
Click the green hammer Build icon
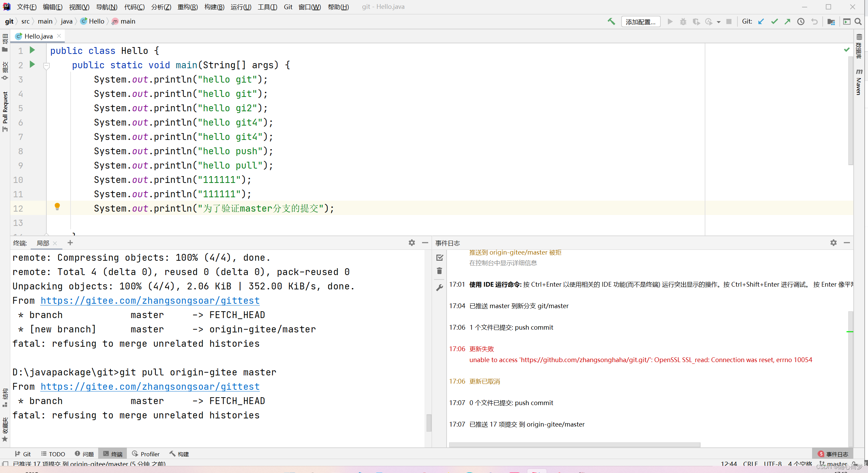(x=611, y=21)
